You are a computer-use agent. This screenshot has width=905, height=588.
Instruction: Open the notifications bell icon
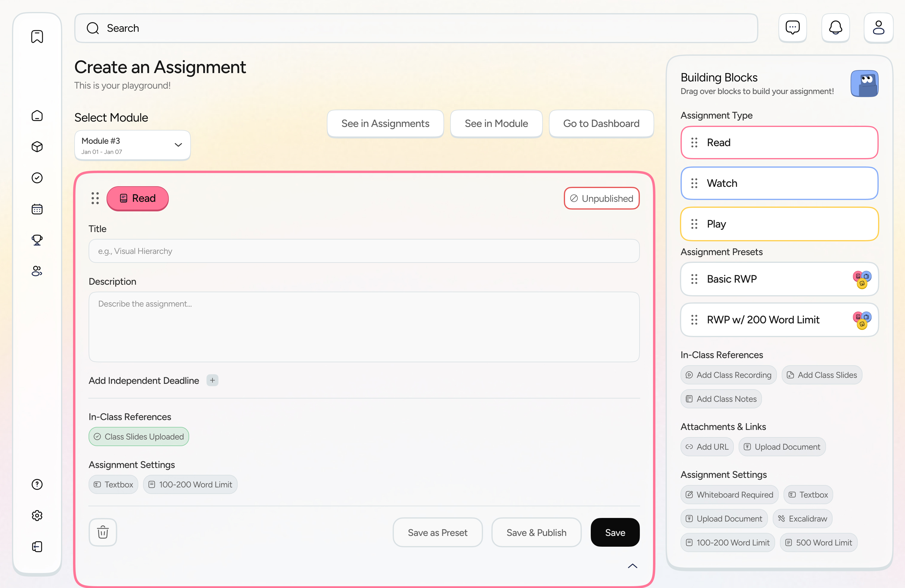coord(835,27)
